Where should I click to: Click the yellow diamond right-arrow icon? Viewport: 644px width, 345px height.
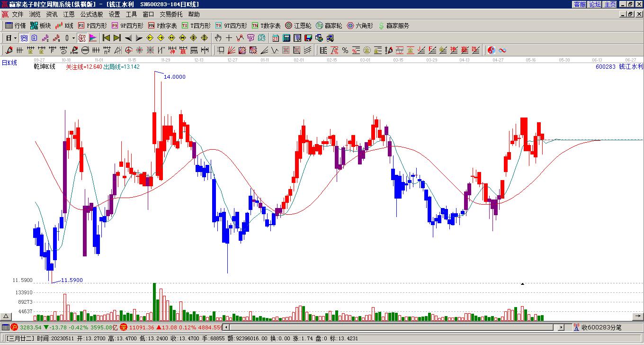click(x=161, y=38)
